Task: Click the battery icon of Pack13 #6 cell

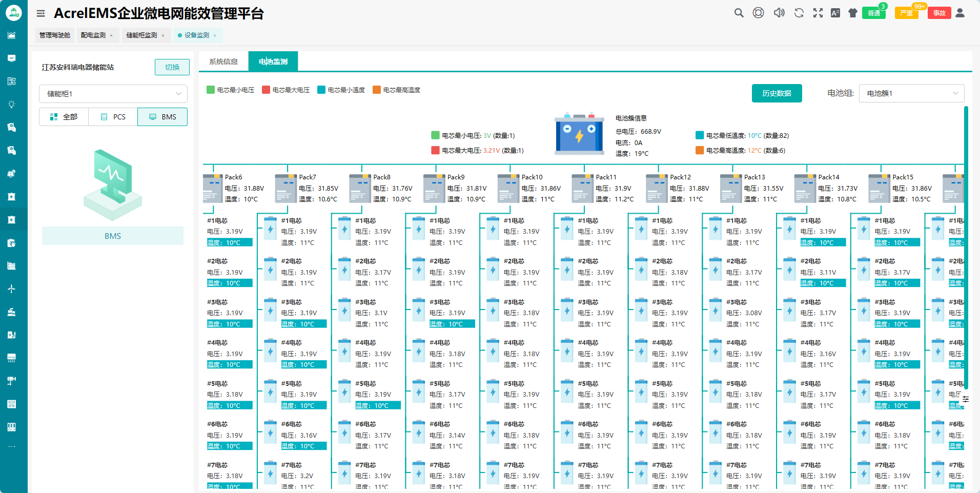Action: pos(715,432)
